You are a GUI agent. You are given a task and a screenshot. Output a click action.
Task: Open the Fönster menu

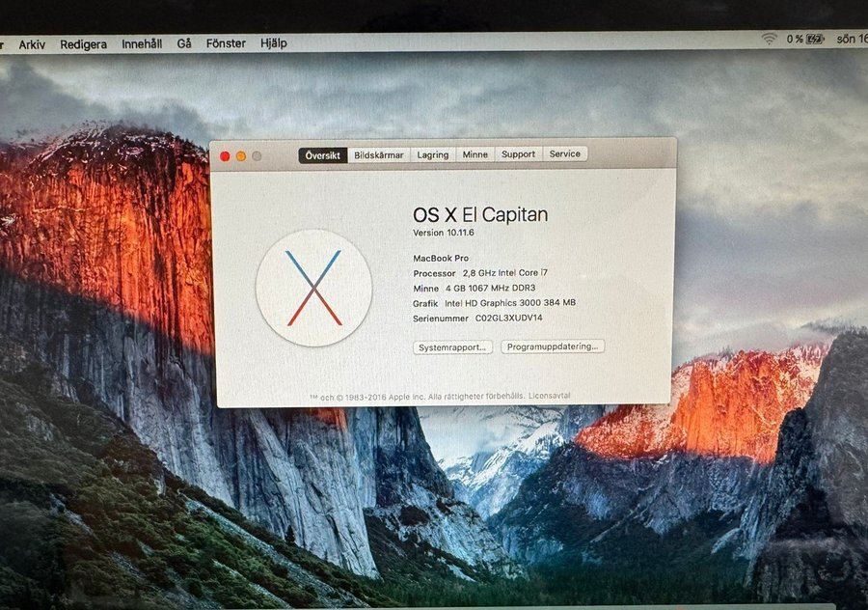point(226,43)
